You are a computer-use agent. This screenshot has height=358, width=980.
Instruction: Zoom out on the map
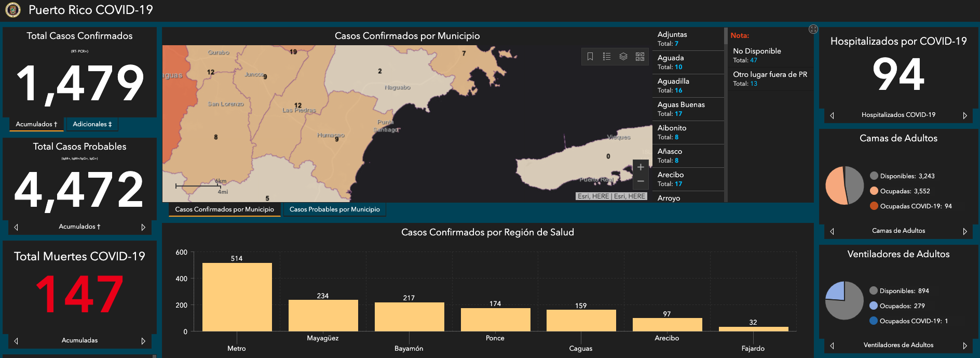point(641,181)
